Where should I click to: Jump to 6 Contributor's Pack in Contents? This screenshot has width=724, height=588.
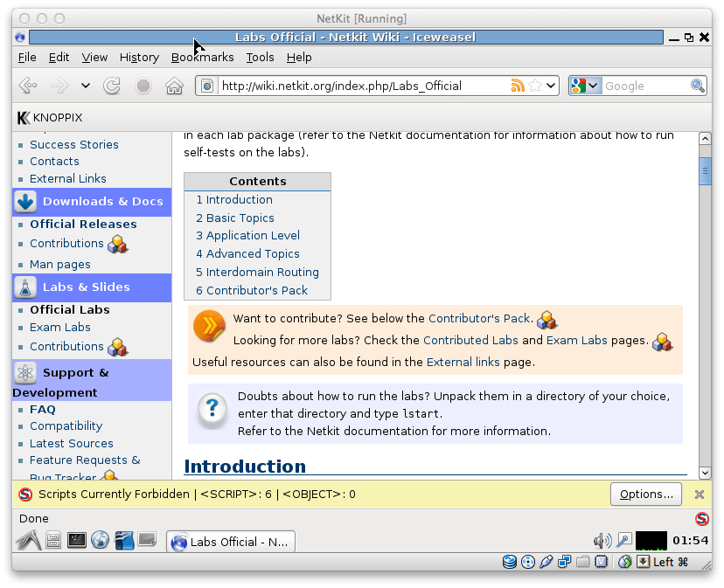point(252,290)
